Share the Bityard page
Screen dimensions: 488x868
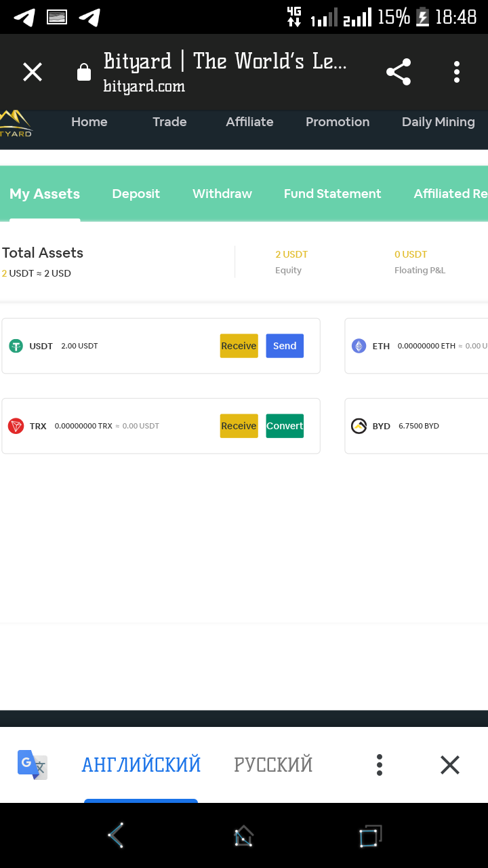399,72
